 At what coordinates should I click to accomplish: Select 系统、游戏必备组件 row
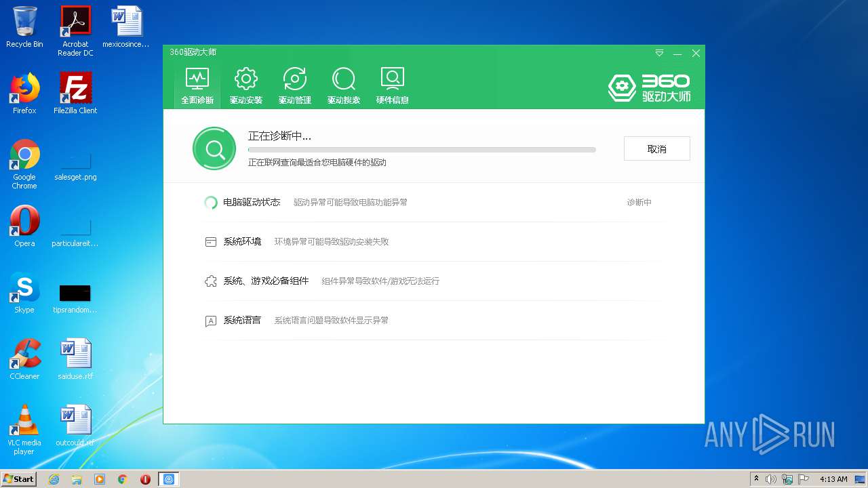tap(433, 281)
